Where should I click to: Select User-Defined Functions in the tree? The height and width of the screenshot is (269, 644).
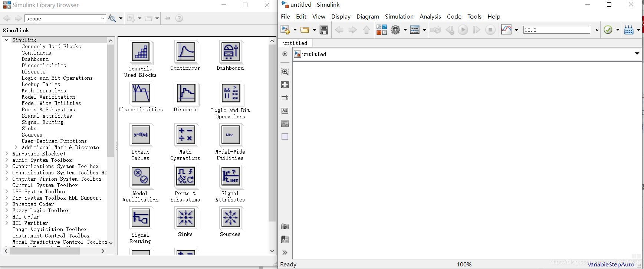[x=54, y=141]
